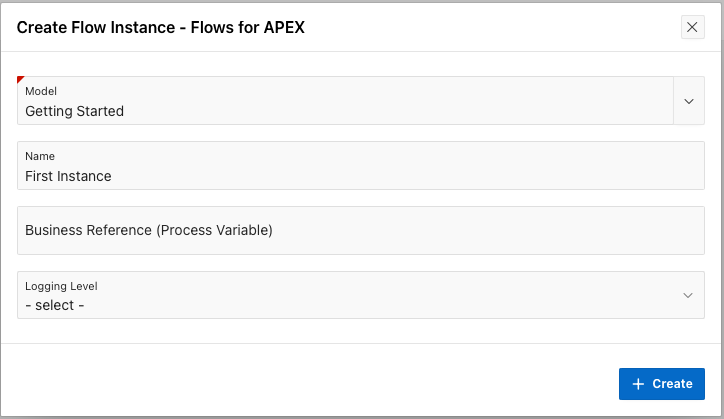Expand Logging Level using its chevron arrow
The width and height of the screenshot is (724, 419).
688,295
